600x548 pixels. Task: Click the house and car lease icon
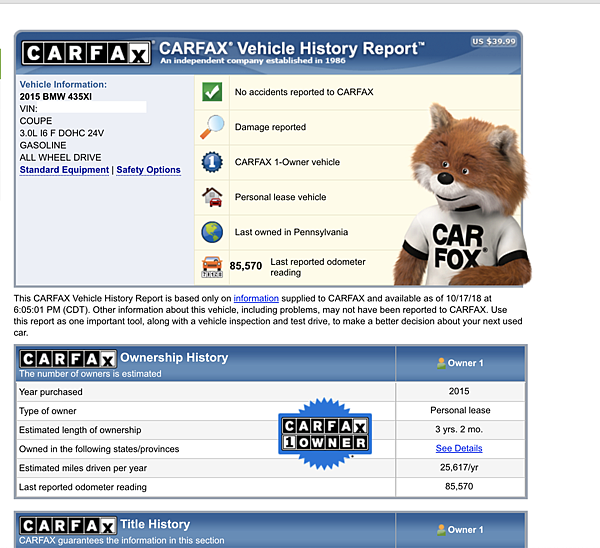pyautogui.click(x=212, y=197)
